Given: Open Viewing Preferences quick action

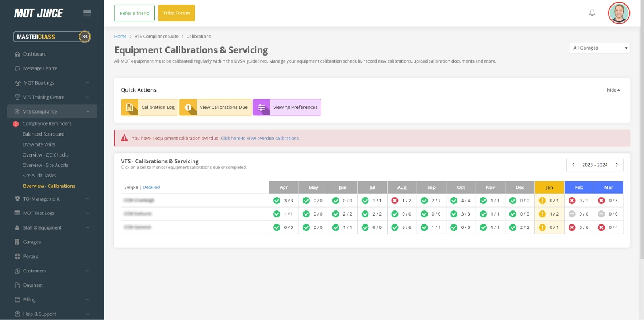Looking at the screenshot, I should pyautogui.click(x=287, y=107).
